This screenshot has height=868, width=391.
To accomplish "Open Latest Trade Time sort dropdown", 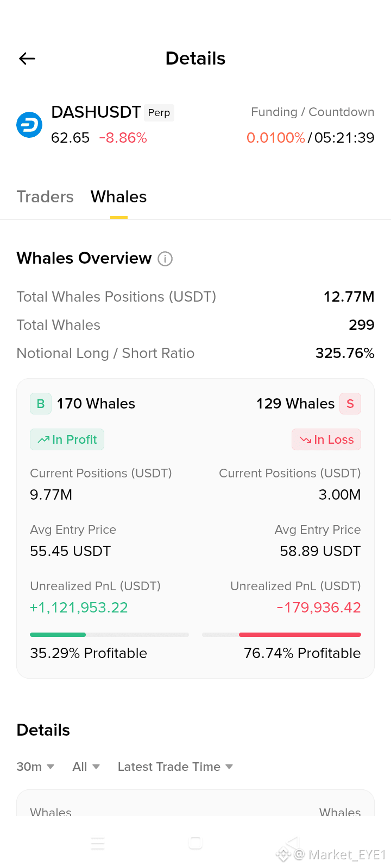I will coord(175,767).
